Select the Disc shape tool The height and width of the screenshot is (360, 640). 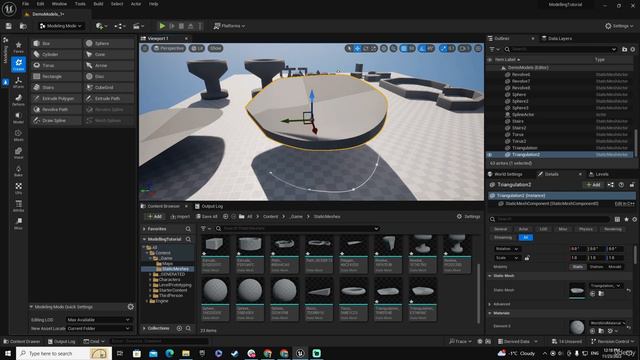coord(109,76)
